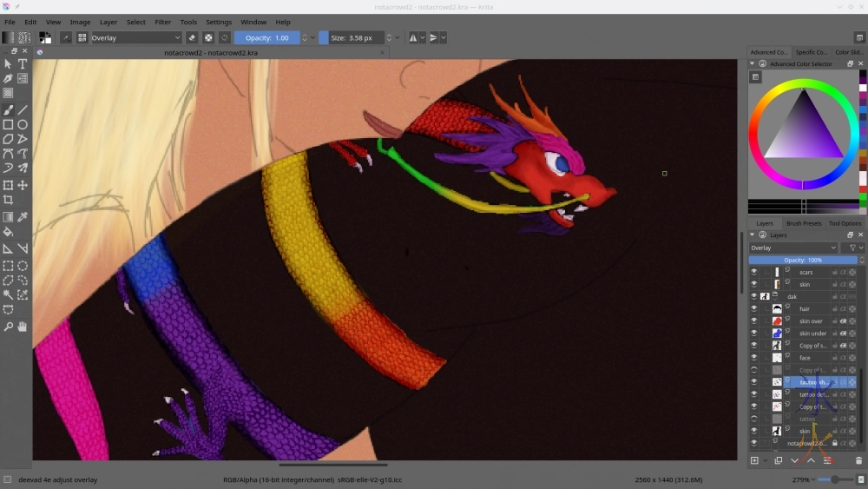Expand the zoom percentage dropdown in status bar
Viewport: 868px width, 489px height.
tap(813, 479)
